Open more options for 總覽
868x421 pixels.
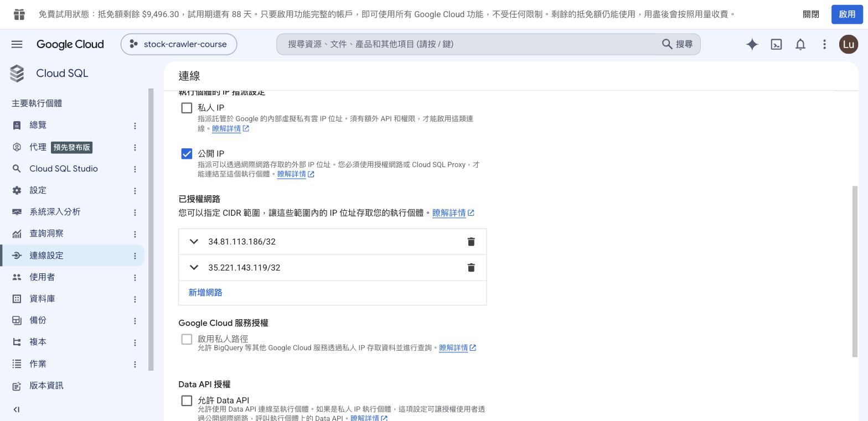(135, 126)
